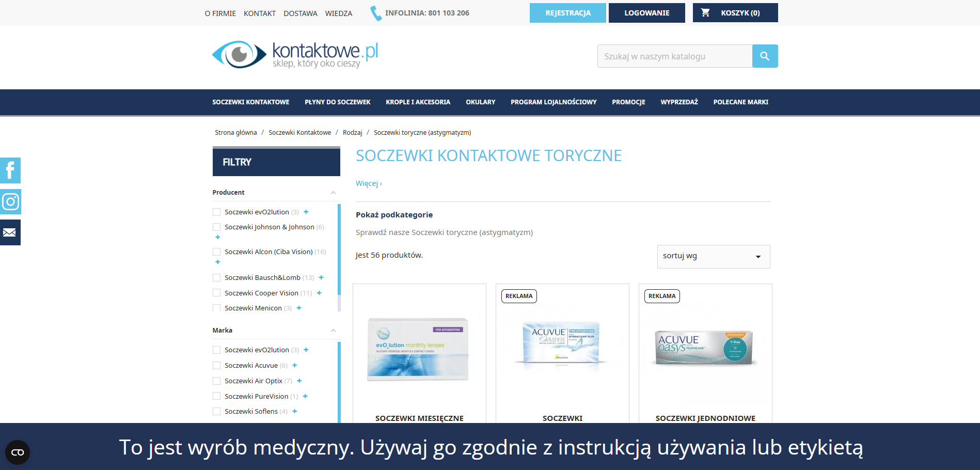Collapse the Producent filter section
Image resolution: width=980 pixels, height=470 pixels.
333,192
